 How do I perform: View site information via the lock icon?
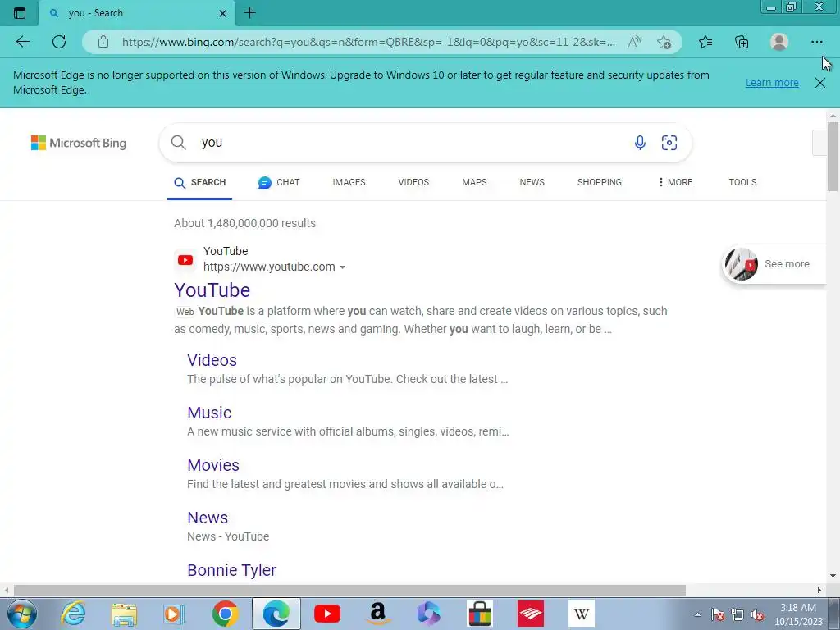point(103,42)
